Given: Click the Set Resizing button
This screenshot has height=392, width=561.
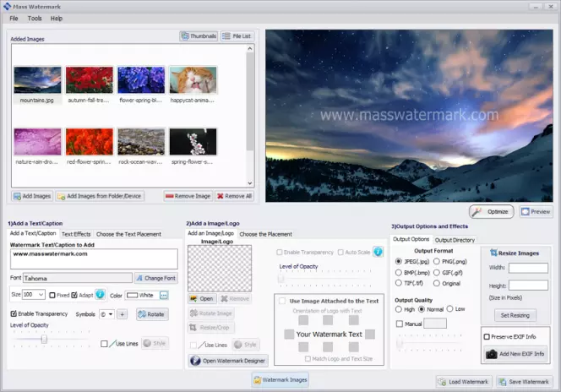Looking at the screenshot, I should (x=515, y=315).
